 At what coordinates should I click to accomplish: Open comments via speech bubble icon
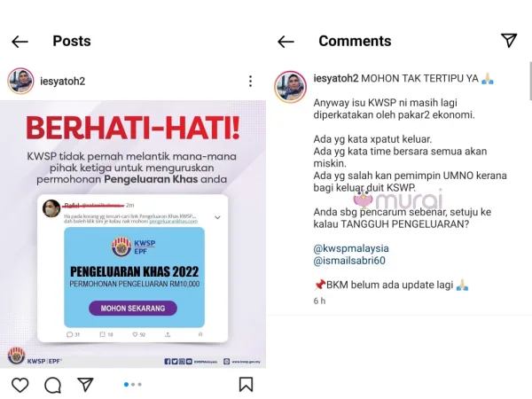tap(52, 385)
